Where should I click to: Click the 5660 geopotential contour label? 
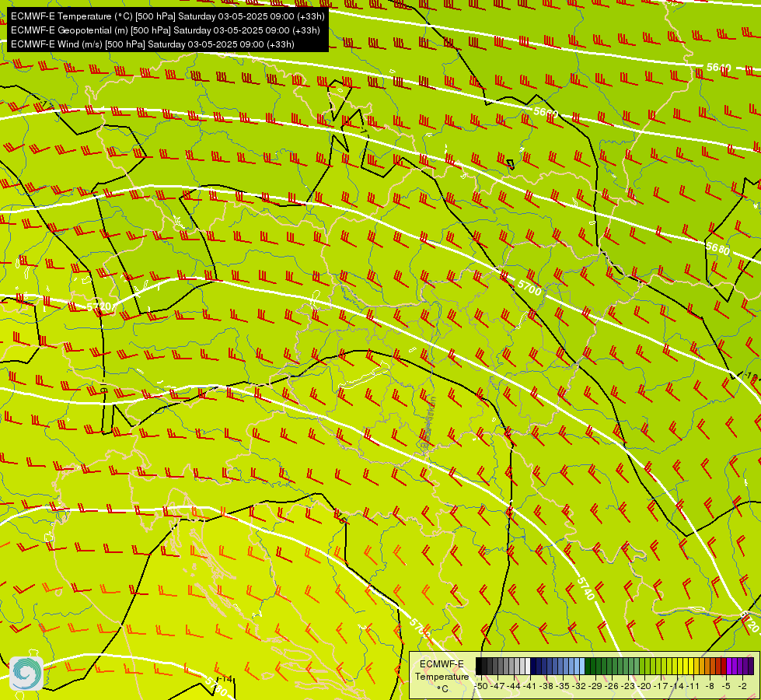pyautogui.click(x=546, y=113)
